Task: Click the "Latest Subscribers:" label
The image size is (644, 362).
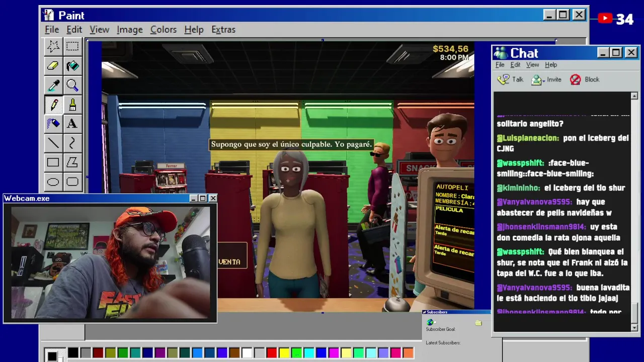Action: (x=443, y=343)
